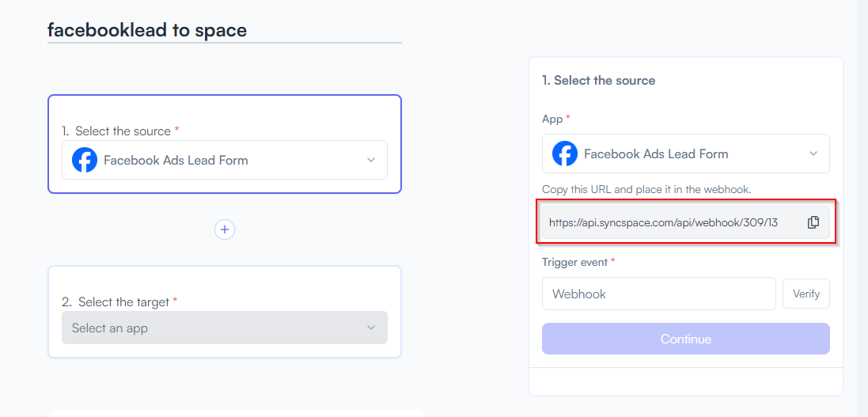Open the target 'Select an app' dropdown

[x=225, y=328]
